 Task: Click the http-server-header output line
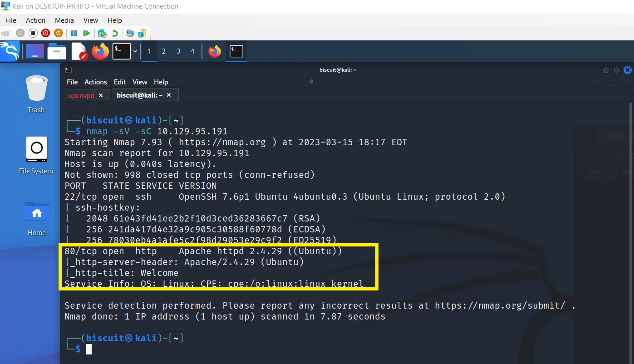pos(184,262)
